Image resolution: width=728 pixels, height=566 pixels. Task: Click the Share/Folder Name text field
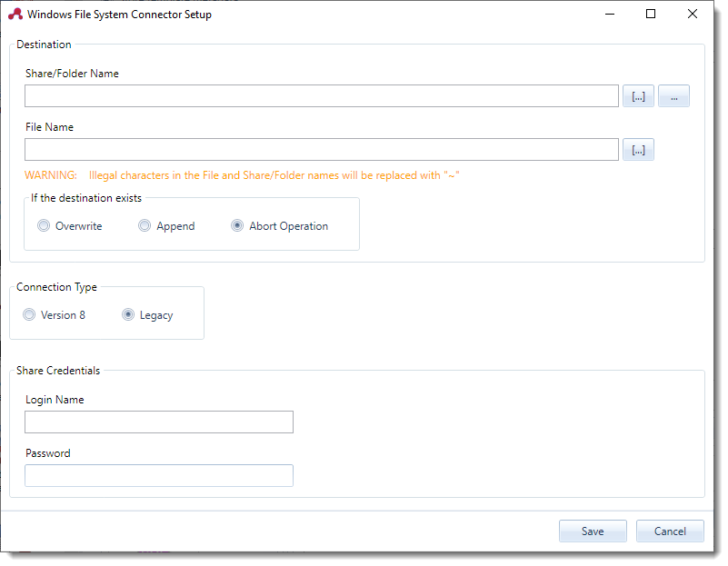click(x=321, y=96)
